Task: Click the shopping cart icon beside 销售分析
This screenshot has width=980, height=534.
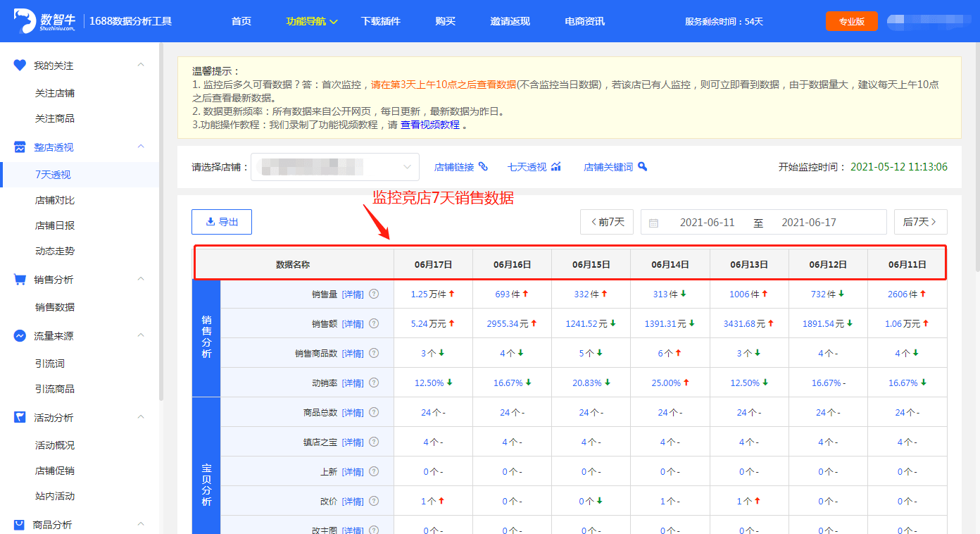Action: point(20,280)
